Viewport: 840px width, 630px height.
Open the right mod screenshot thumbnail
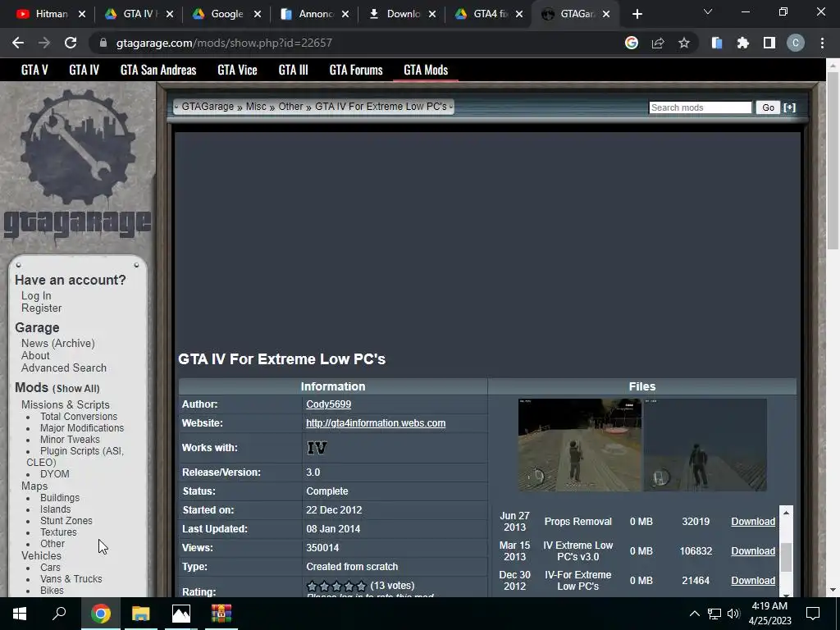click(705, 445)
